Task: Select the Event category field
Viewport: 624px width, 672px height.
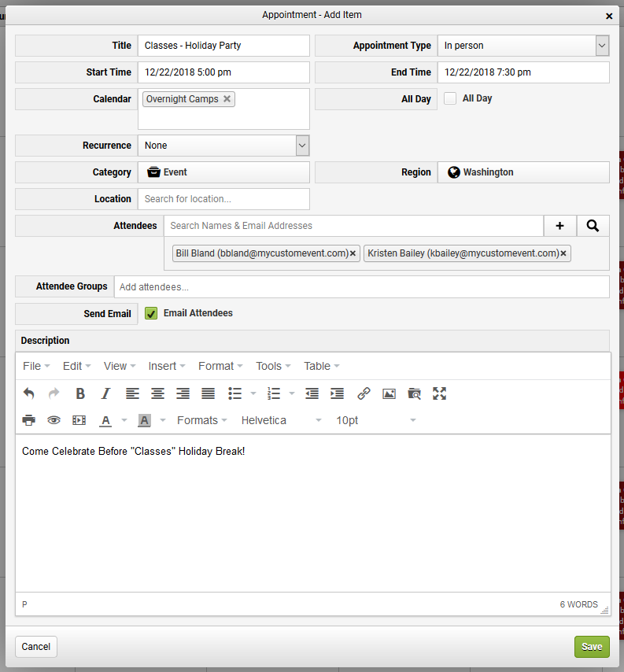Action: pyautogui.click(x=223, y=172)
